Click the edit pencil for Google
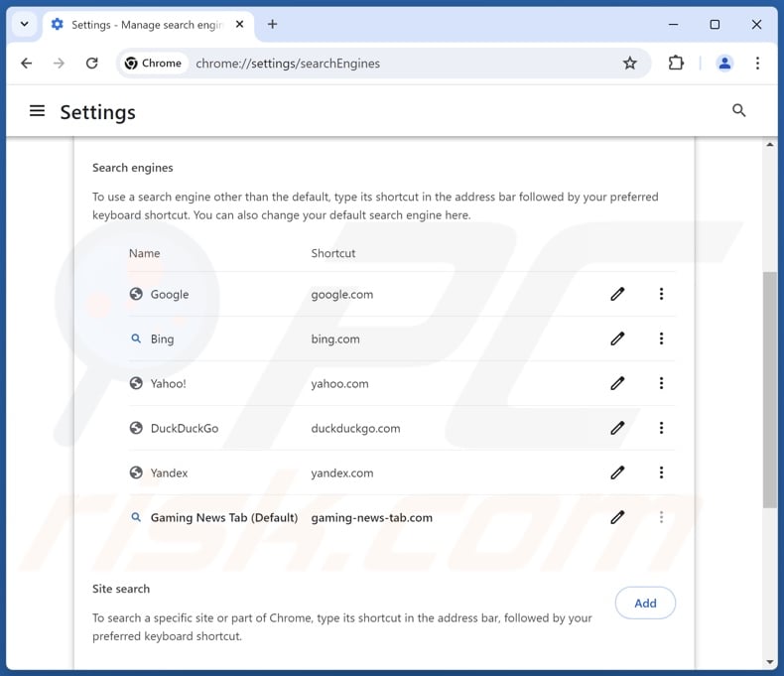The image size is (784, 676). 617,294
